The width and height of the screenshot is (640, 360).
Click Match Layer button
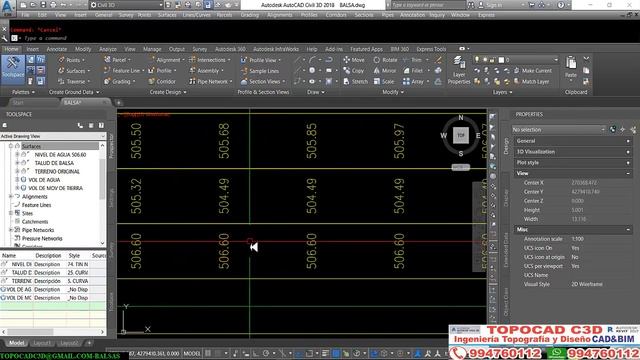pyautogui.click(x=531, y=82)
